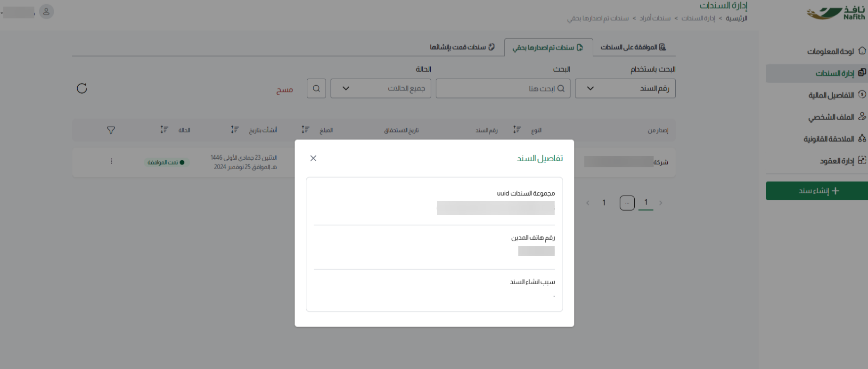Open the table filter funnel icon
Viewport: 868px width, 369px height.
(111, 130)
